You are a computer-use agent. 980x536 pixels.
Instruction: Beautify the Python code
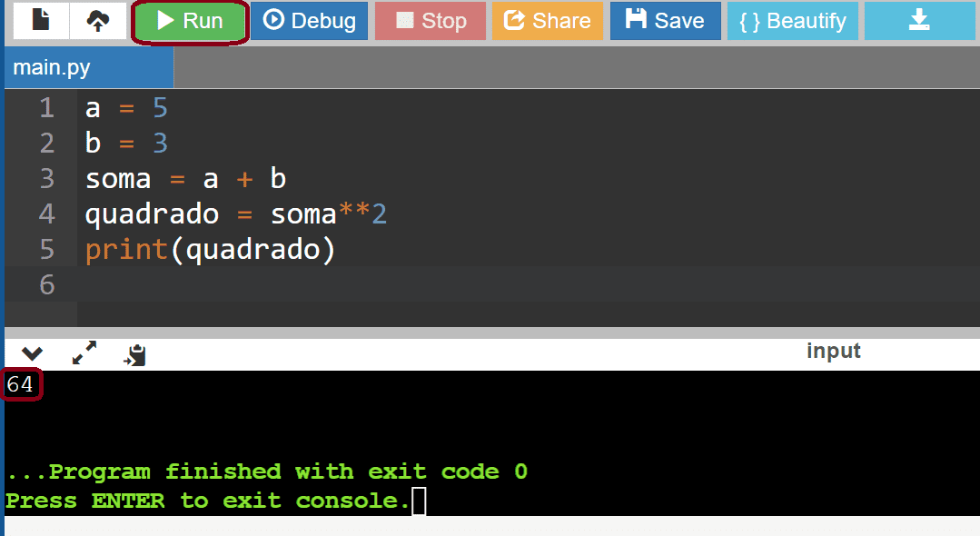[x=792, y=20]
